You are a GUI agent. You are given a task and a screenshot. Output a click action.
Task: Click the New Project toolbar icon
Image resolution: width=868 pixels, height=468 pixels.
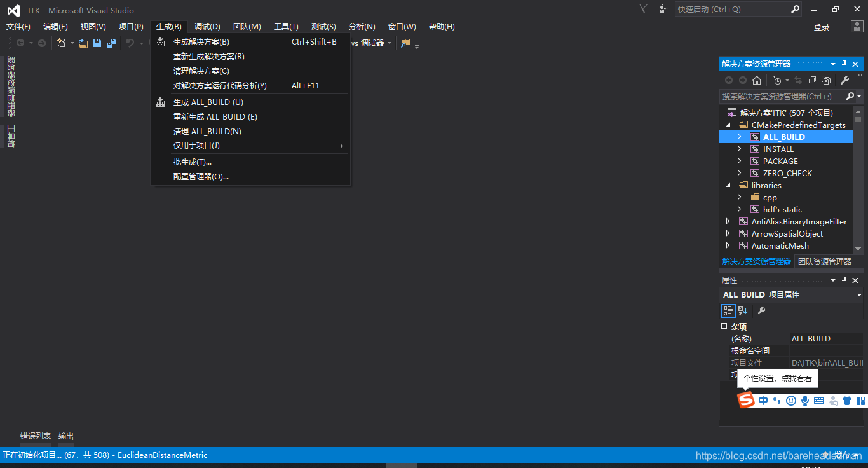point(62,43)
